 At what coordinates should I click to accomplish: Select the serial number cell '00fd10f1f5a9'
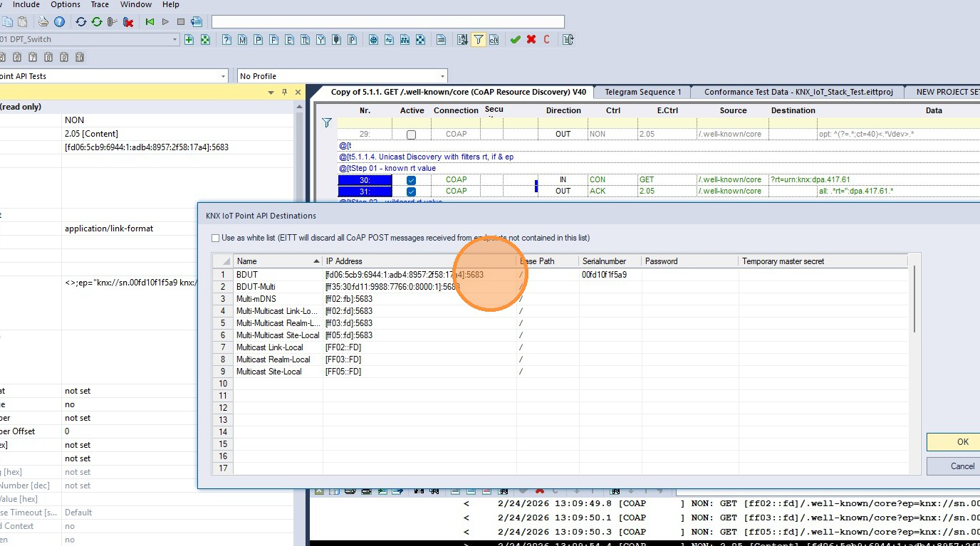coord(610,275)
